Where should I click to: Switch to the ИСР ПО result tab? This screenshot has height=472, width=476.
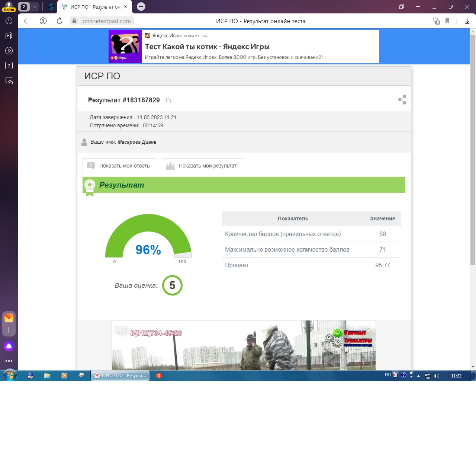95,7
